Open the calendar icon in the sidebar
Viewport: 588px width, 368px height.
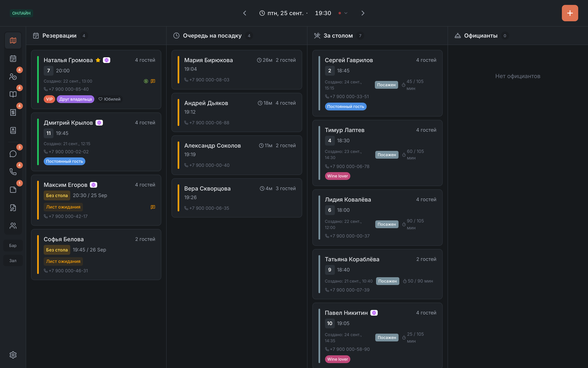[13, 58]
